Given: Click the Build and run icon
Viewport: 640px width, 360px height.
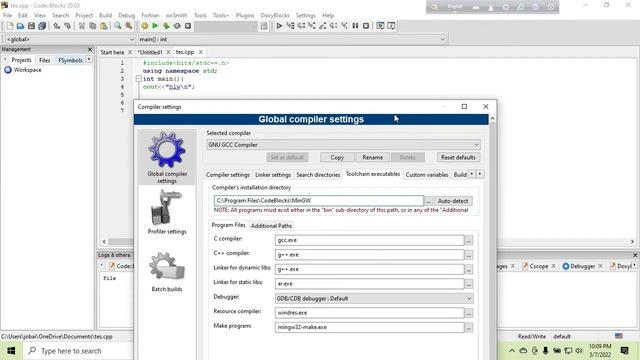Looking at the screenshot, I should tap(166, 26).
